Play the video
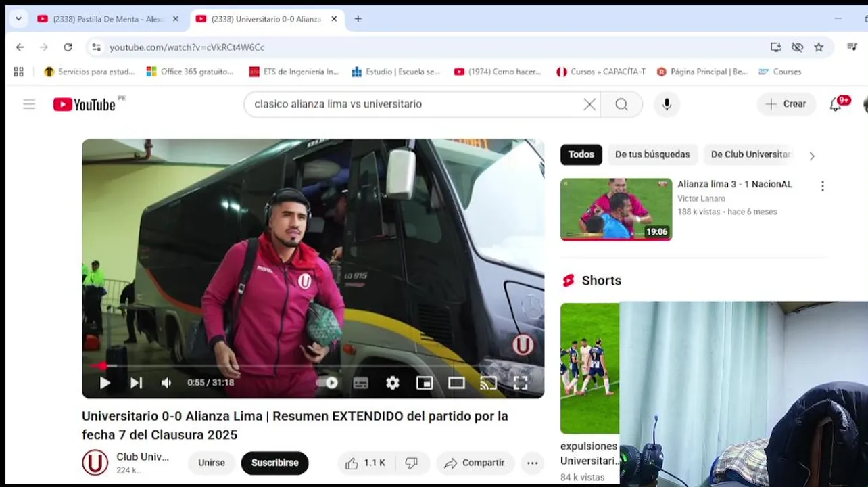This screenshot has height=487, width=868. (105, 383)
